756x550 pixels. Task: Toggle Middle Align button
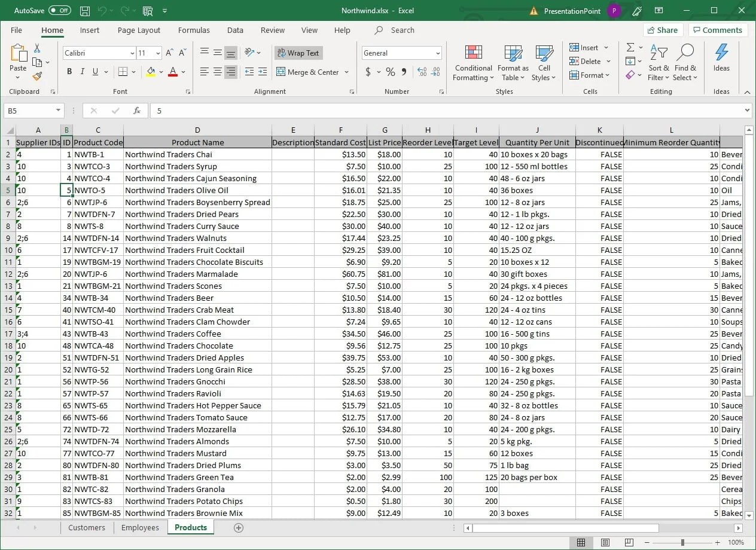point(218,53)
